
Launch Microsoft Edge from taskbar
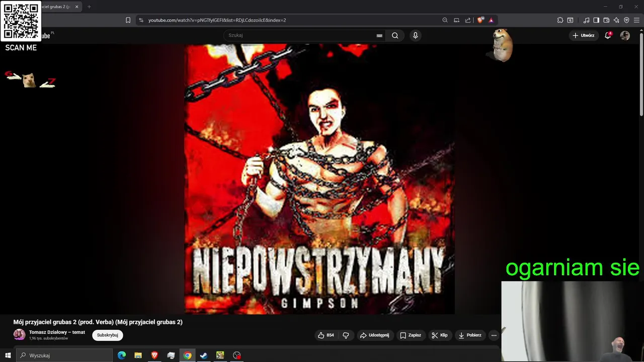(122, 355)
